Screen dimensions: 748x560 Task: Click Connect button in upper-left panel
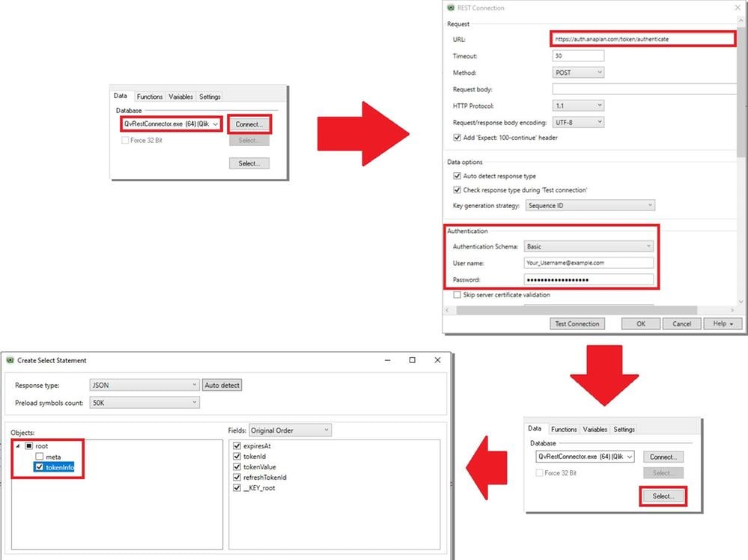pos(249,124)
